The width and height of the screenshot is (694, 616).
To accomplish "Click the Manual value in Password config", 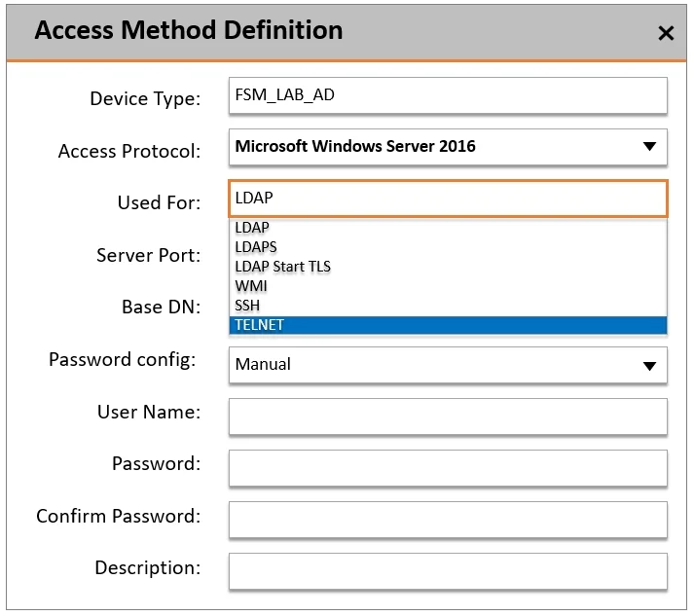I will pos(263,365).
